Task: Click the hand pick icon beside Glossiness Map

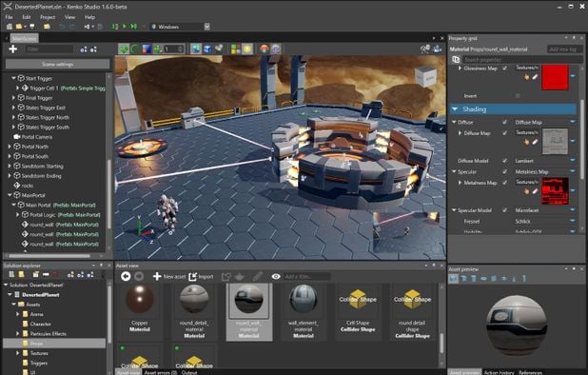Action: point(526,77)
